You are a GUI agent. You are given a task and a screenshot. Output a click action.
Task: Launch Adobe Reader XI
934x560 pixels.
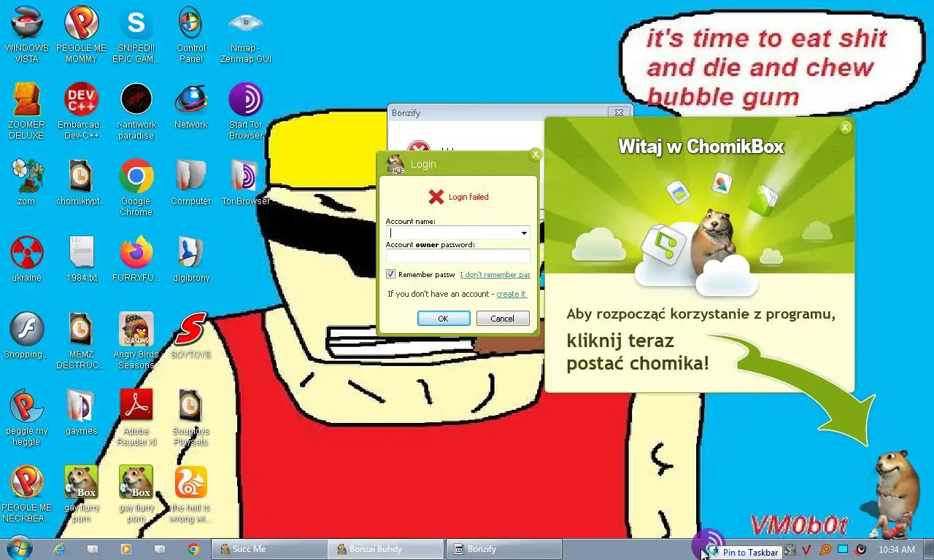(x=136, y=417)
